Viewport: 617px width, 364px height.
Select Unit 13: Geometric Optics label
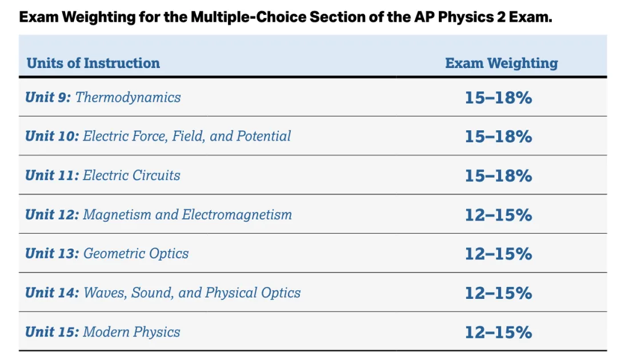tap(107, 254)
